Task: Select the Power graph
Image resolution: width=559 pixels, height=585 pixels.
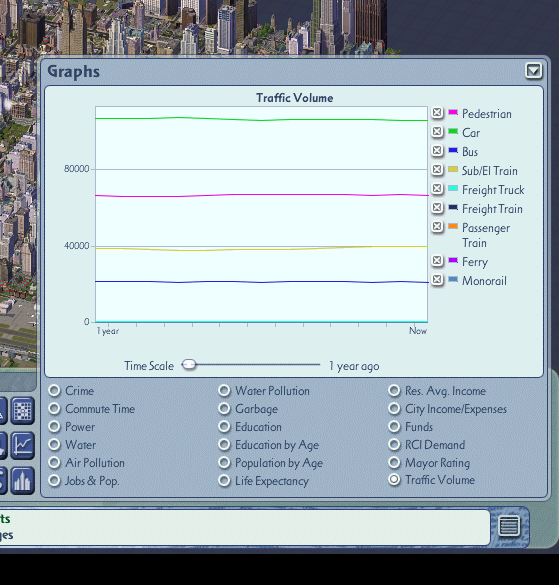Action: point(54,426)
